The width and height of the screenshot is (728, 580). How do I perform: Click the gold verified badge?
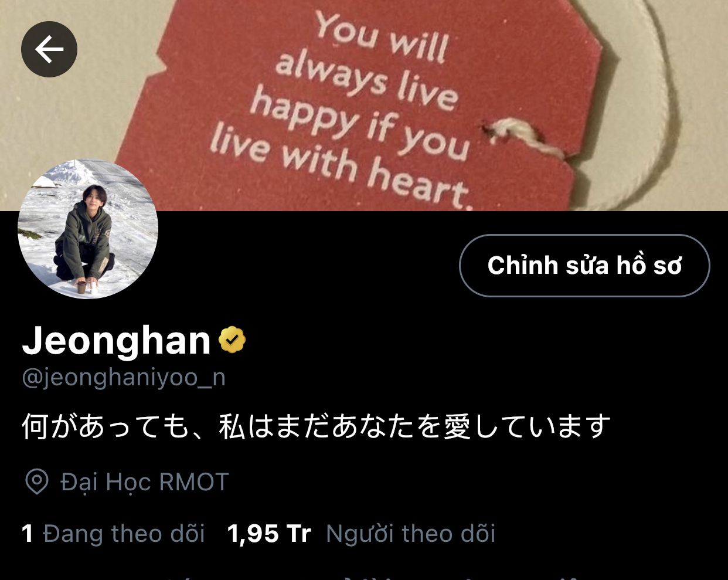[232, 340]
